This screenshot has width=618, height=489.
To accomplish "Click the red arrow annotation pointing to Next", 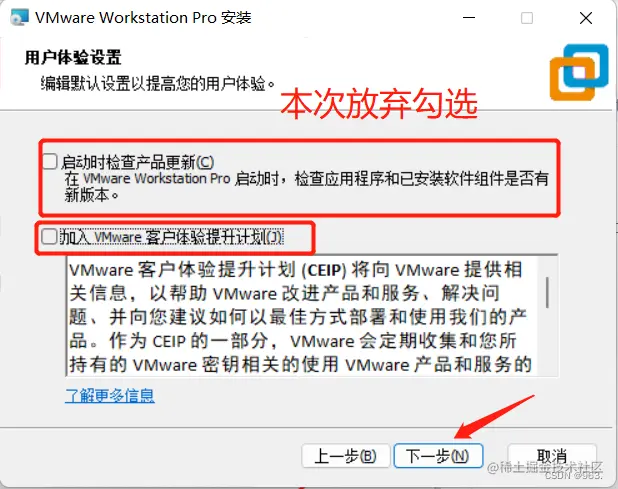I will [494, 417].
